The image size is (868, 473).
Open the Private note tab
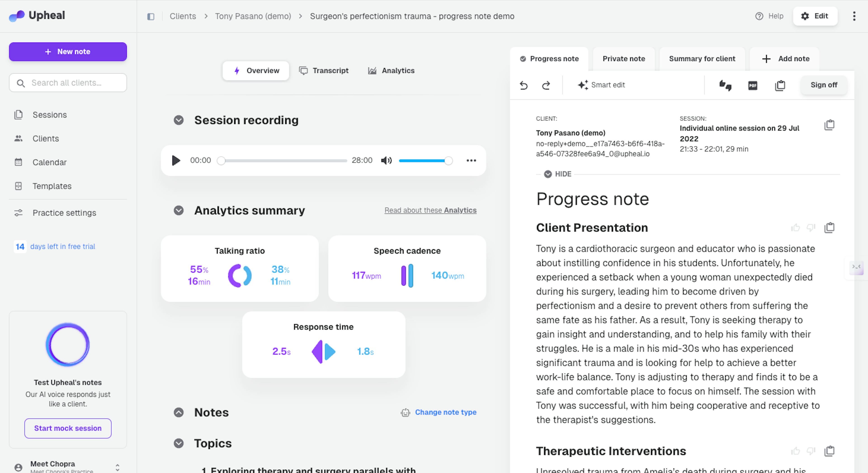click(x=624, y=59)
